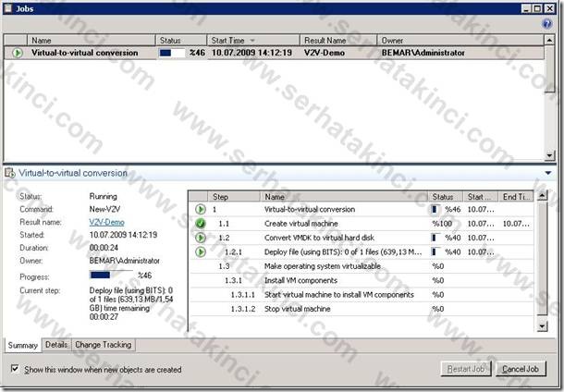
Task: Click the jobs list scroll up arrow
Action: click(549, 40)
